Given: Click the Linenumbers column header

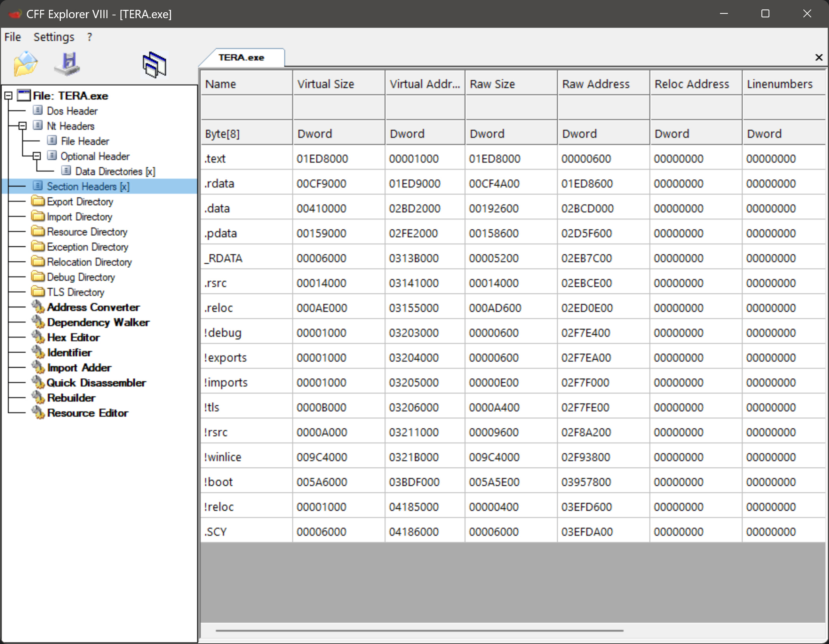Looking at the screenshot, I should pyautogui.click(x=784, y=84).
